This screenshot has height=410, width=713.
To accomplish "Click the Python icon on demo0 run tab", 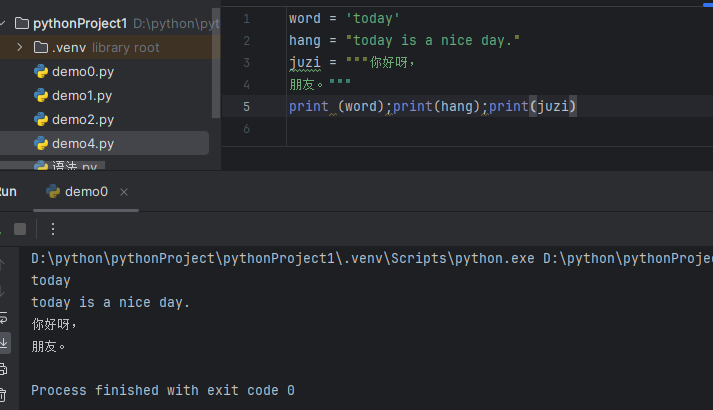I will pyautogui.click(x=53, y=191).
